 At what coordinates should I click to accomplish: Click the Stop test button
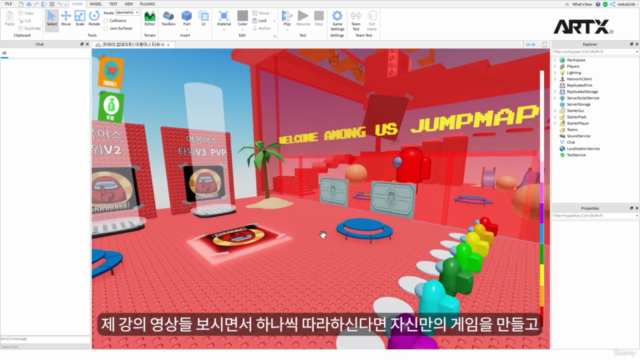click(319, 18)
